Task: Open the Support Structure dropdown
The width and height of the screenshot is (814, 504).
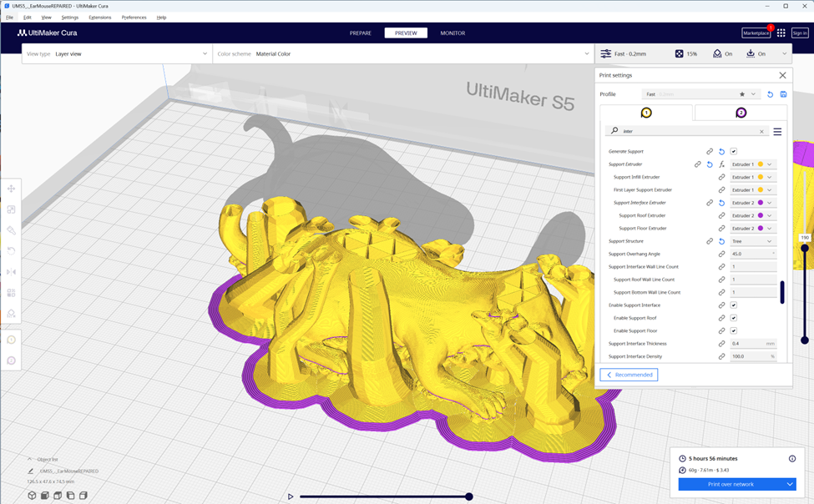Action: click(752, 241)
